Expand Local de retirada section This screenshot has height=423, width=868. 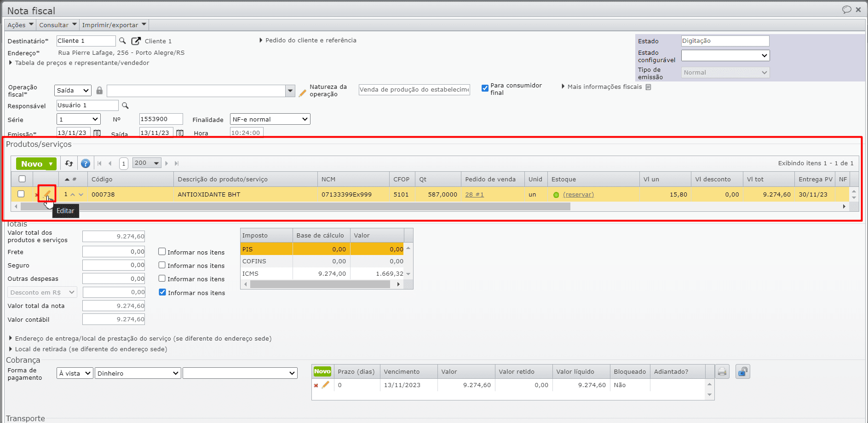click(88, 349)
